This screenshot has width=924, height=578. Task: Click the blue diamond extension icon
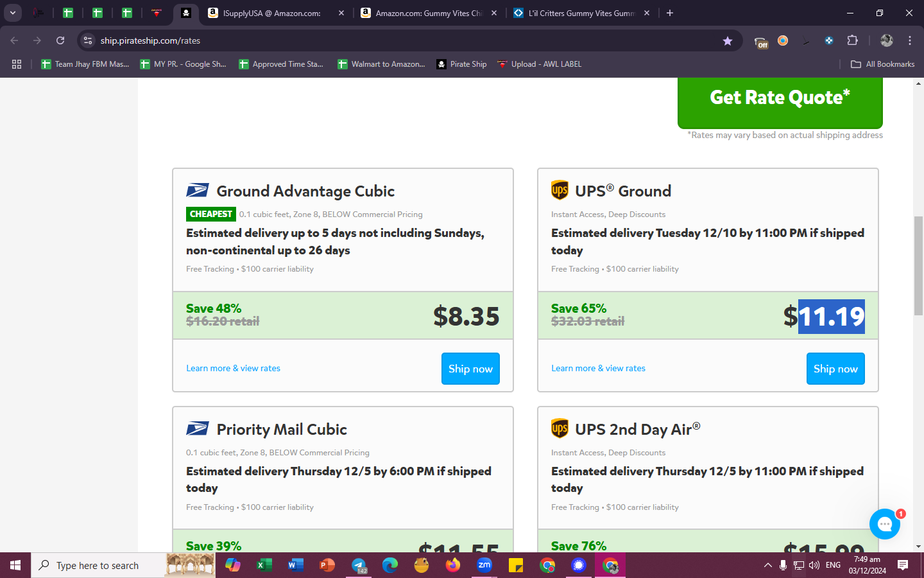point(829,40)
